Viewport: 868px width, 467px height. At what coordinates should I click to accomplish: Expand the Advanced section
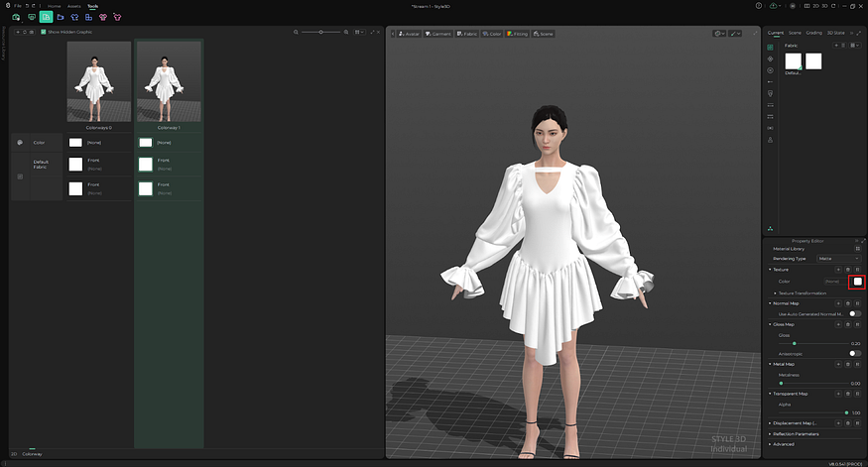point(784,444)
